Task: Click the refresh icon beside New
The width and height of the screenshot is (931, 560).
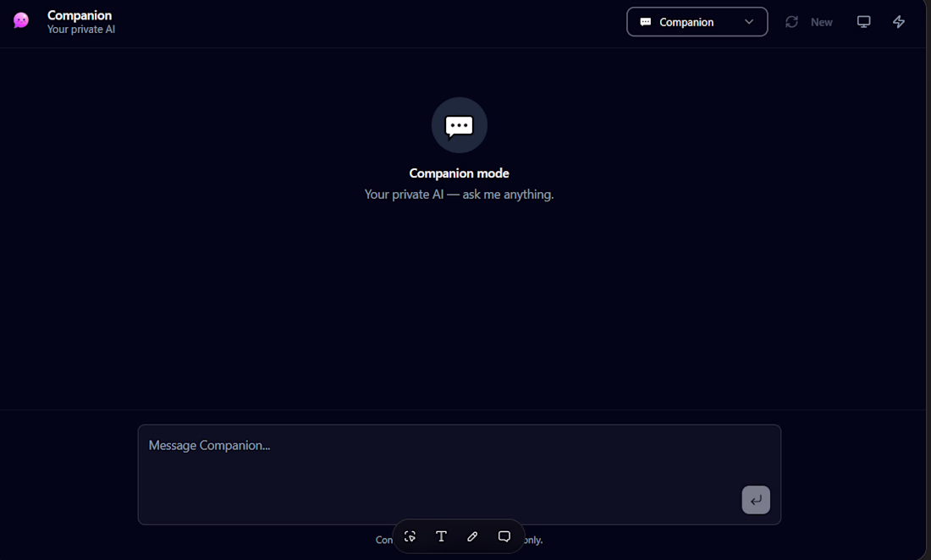Action: [x=791, y=22]
